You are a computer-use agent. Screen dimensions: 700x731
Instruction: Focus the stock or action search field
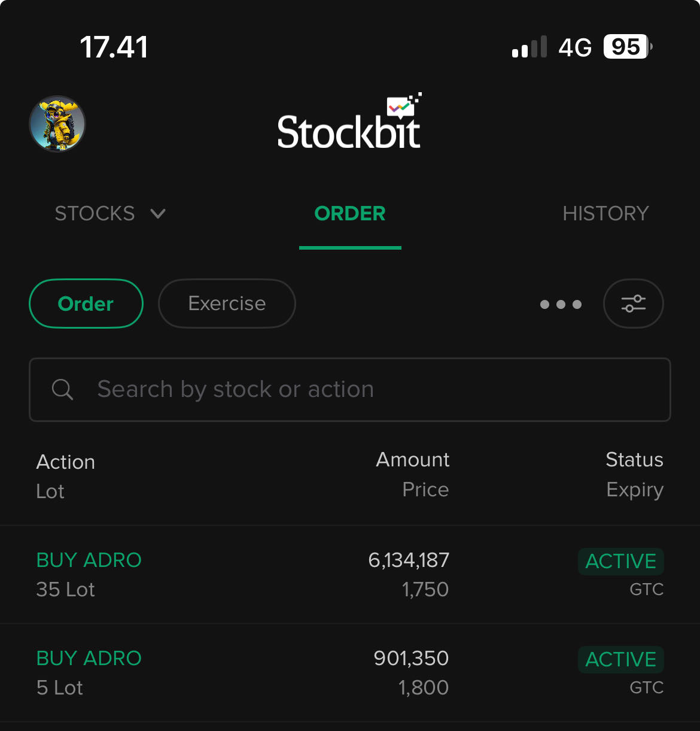pos(359,390)
